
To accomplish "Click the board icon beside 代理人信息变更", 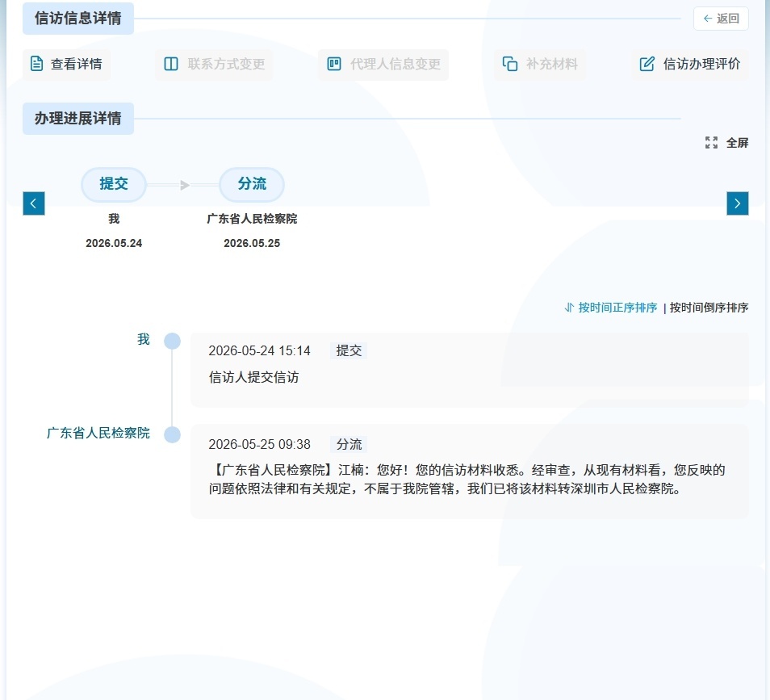I will click(x=334, y=64).
